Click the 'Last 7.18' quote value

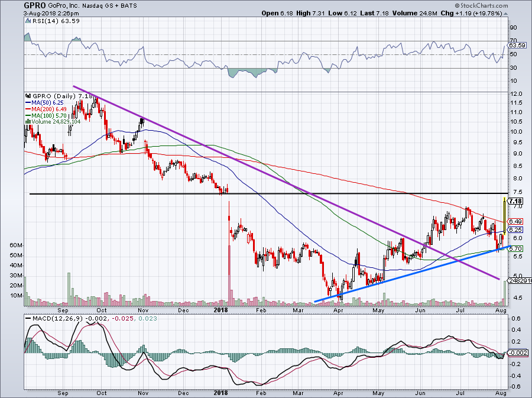tap(374, 13)
